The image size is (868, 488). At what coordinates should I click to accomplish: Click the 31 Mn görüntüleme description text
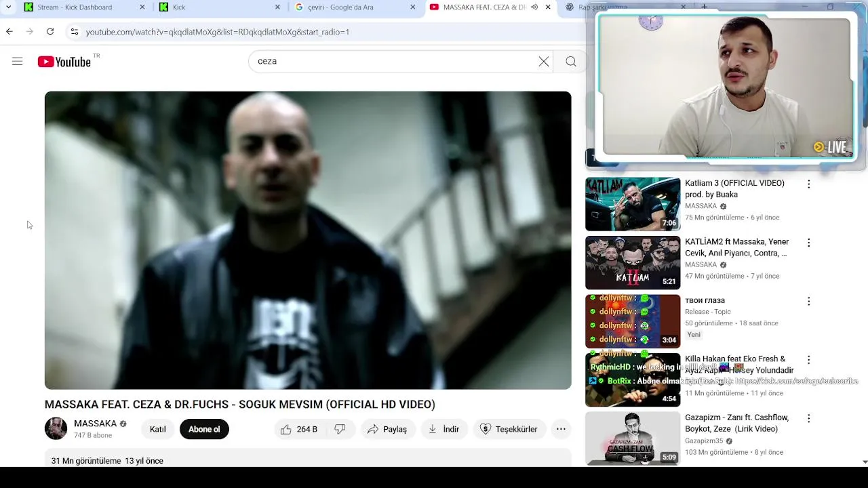(86, 461)
